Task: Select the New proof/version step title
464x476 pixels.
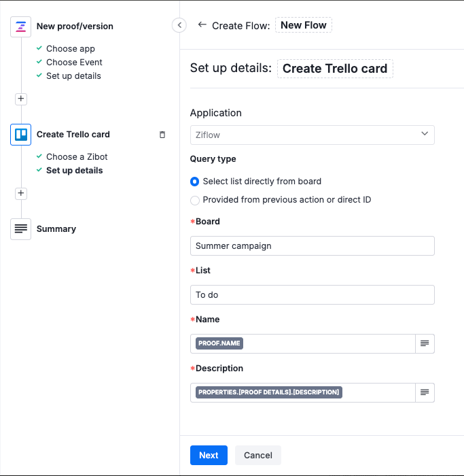Action: pyautogui.click(x=75, y=27)
